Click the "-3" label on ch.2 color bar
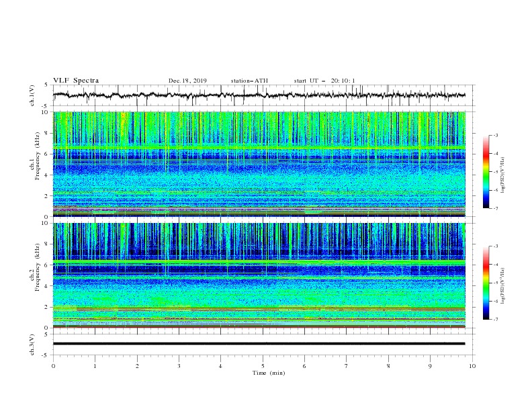This screenshot has height=411, width=532. [495, 246]
